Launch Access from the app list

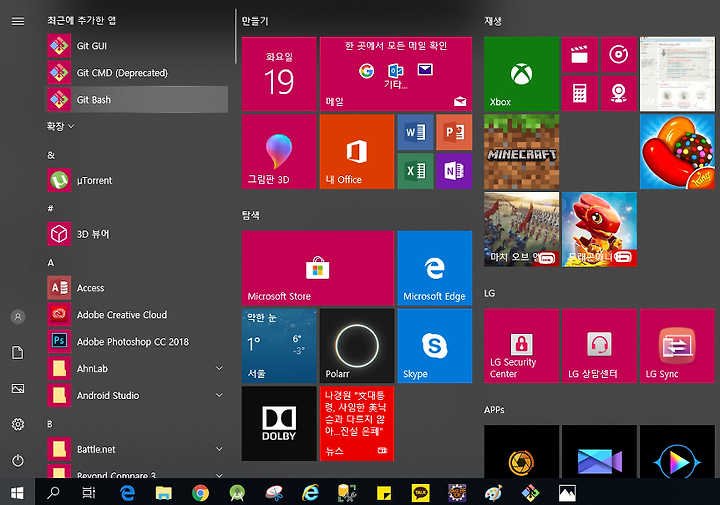(137, 288)
